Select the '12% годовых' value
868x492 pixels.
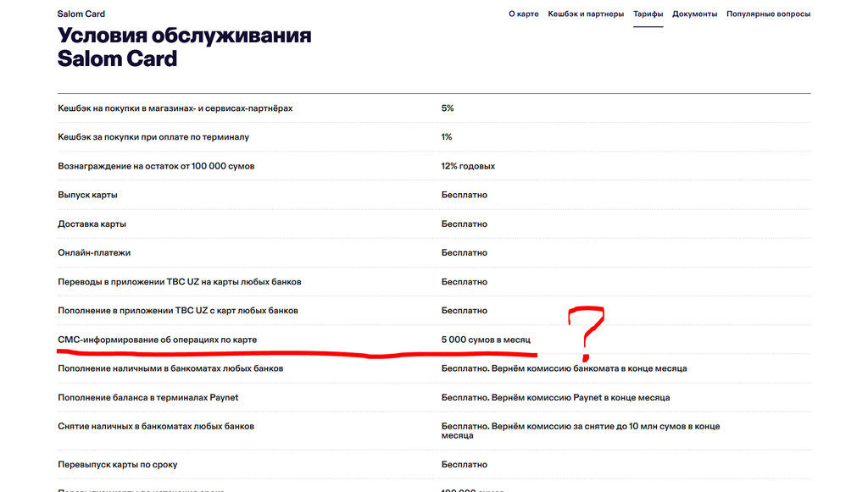[468, 166]
